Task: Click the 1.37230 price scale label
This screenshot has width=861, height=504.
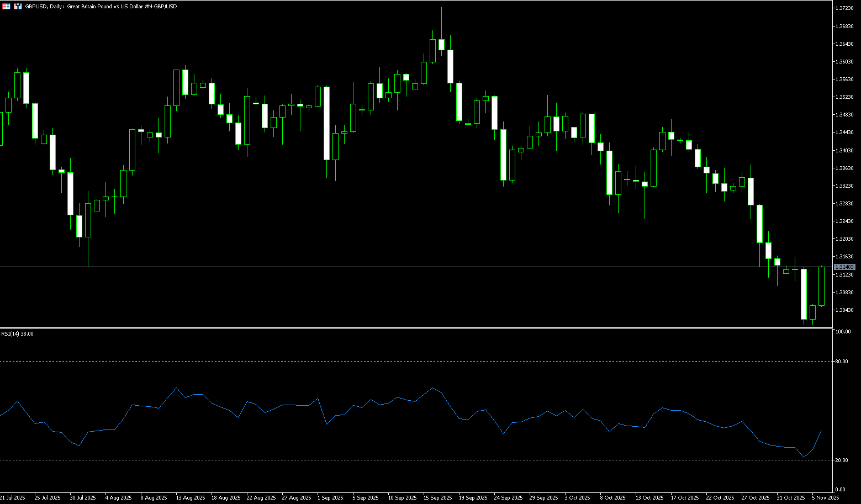Action: click(x=843, y=8)
